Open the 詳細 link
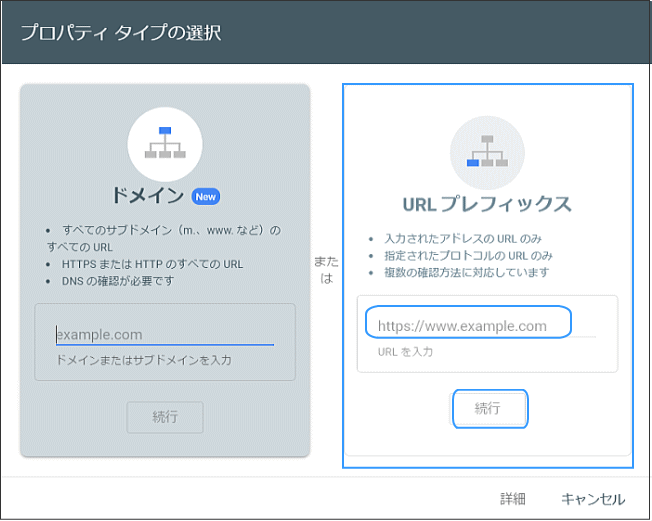 tap(512, 499)
